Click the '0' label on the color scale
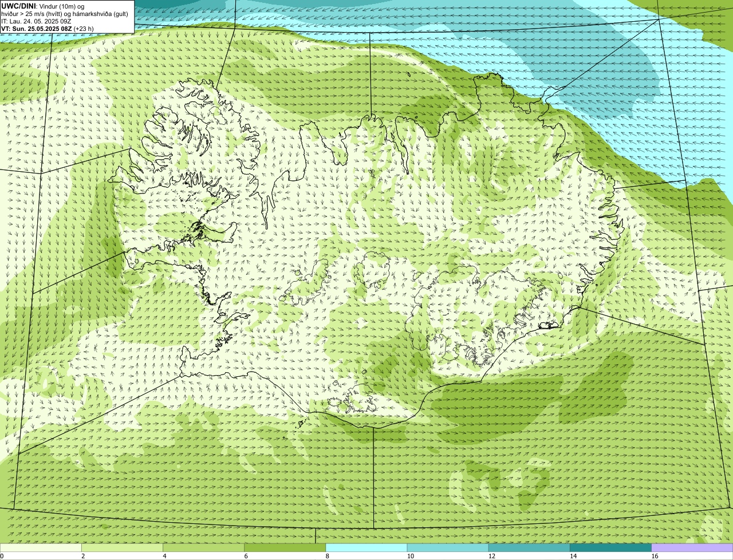The width and height of the screenshot is (733, 560). coord(2,556)
